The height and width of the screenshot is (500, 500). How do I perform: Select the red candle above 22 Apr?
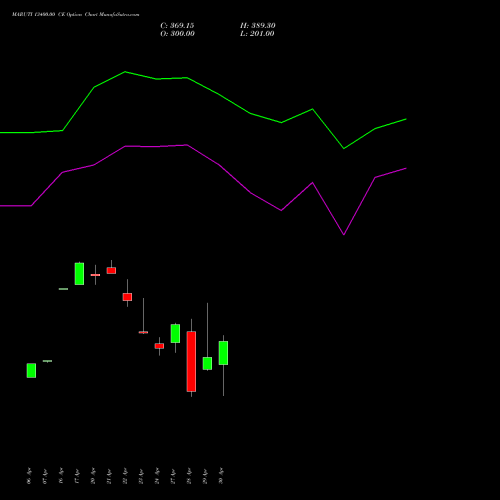[127, 297]
